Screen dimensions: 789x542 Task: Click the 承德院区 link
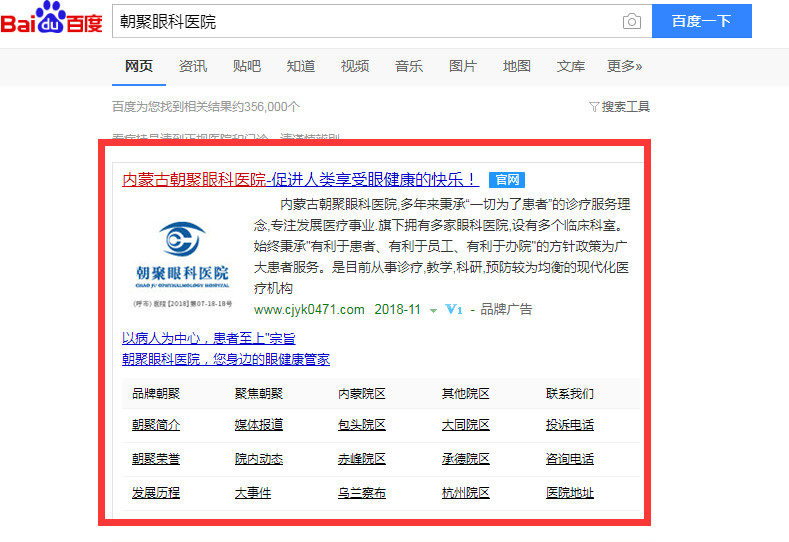[465, 459]
